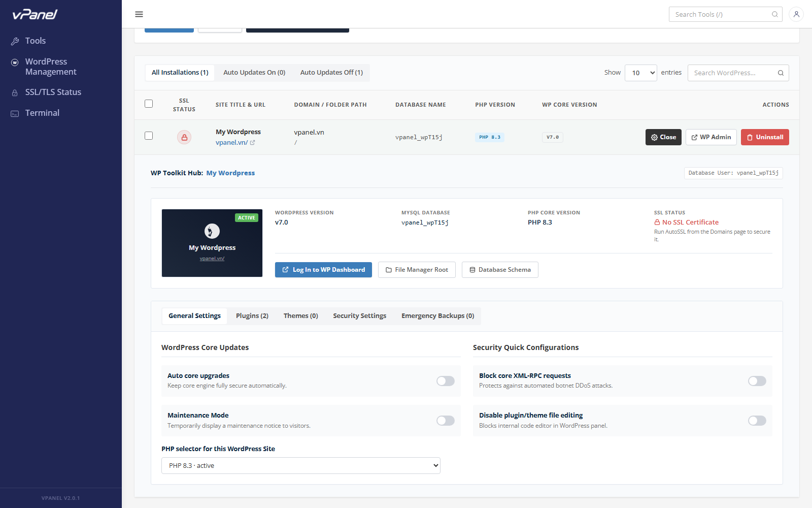This screenshot has height=508, width=812.
Task: Open the user account icon
Action: pyautogui.click(x=796, y=14)
